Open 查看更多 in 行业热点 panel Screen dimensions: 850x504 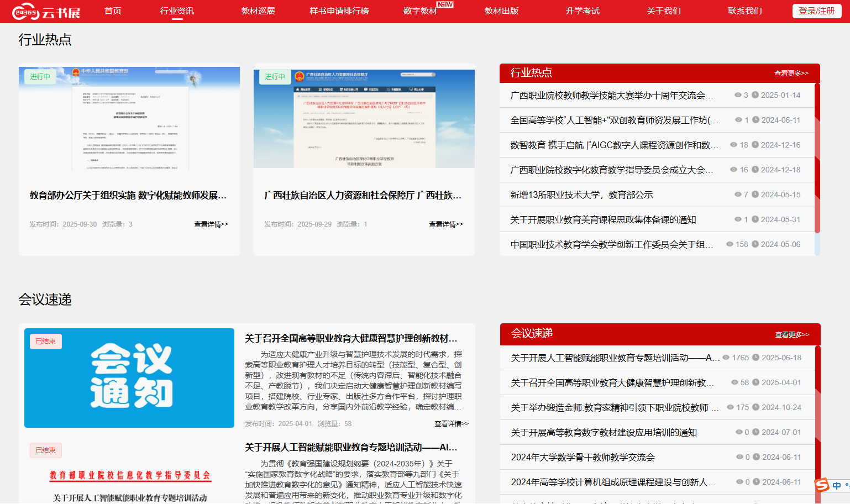791,73
